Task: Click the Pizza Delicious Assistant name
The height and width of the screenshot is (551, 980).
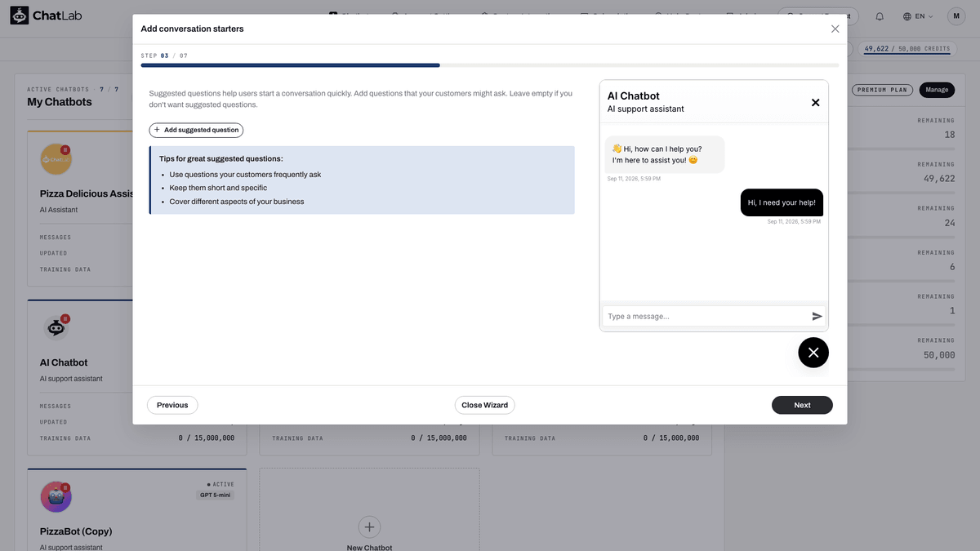Action: 87,193
